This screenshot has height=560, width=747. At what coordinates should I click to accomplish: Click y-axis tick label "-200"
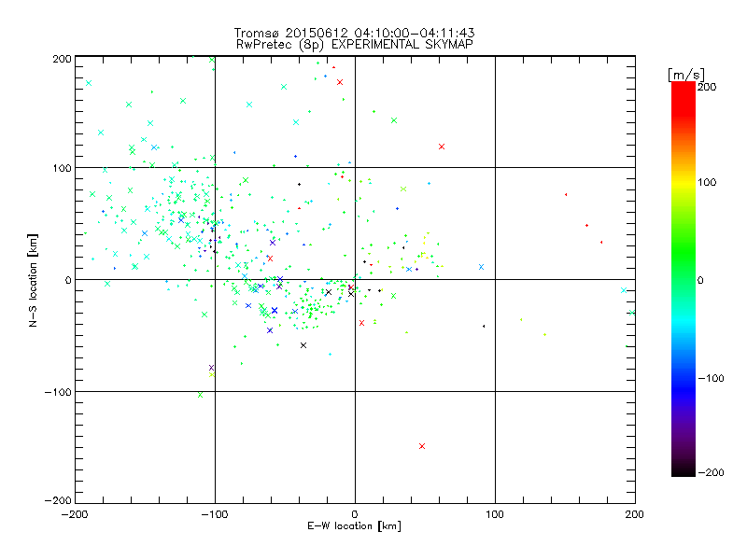[x=58, y=500]
